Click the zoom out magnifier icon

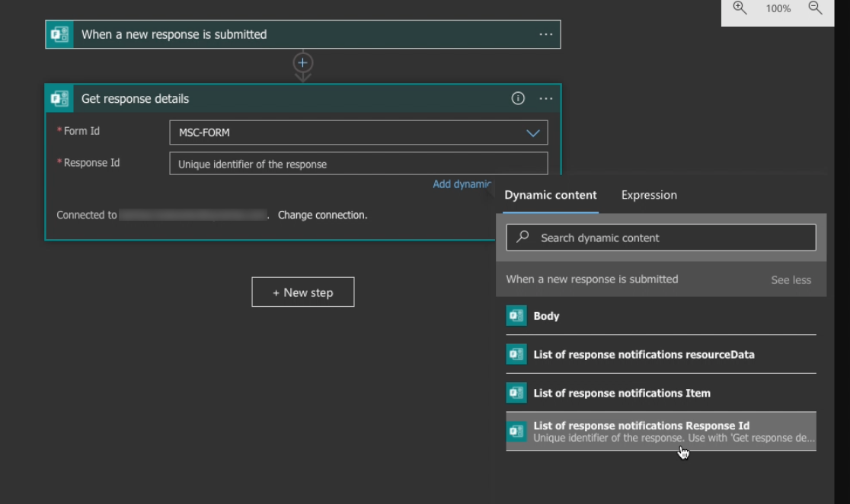pos(816,8)
